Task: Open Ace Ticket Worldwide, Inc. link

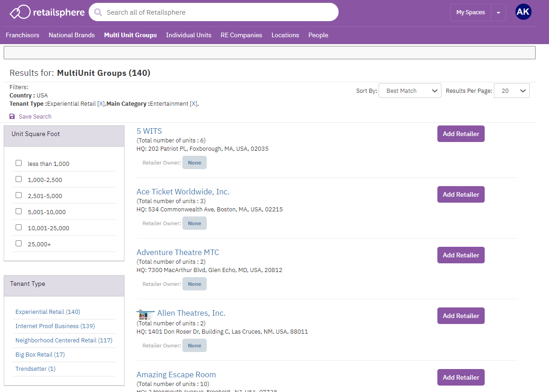Action: [183, 192]
